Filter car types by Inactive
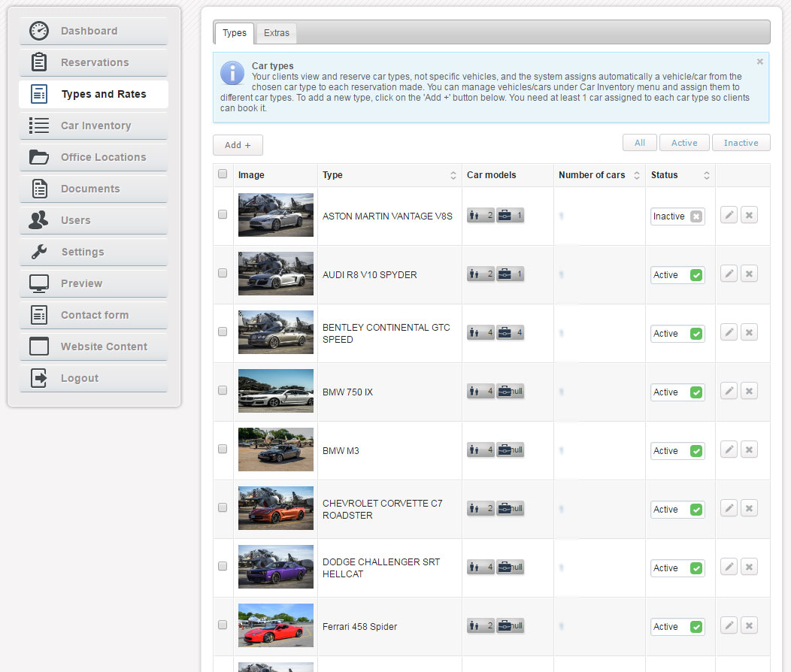The image size is (791, 672). tap(741, 143)
